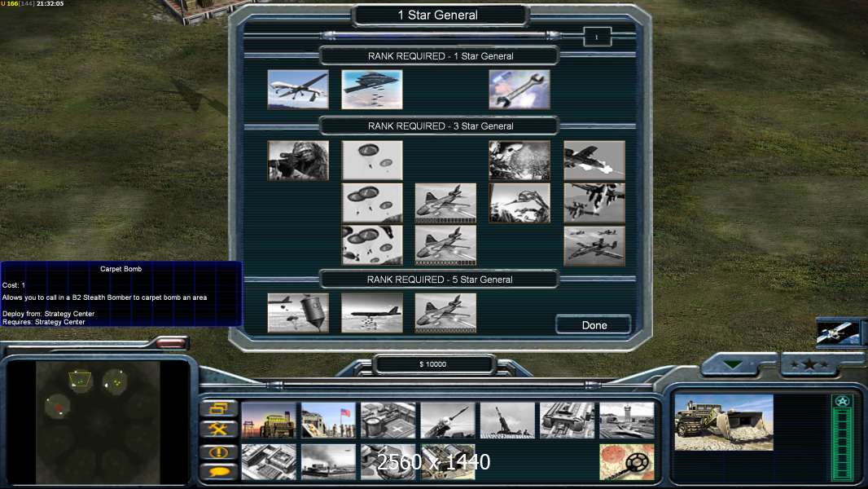Click the "RANK REQUIRED - 5 Star General" header

(x=440, y=280)
